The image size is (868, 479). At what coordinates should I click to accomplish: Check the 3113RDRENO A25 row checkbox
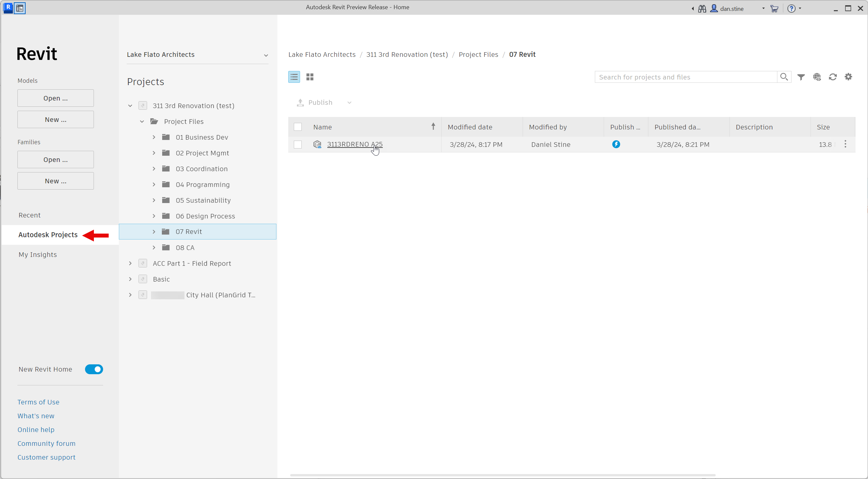pyautogui.click(x=297, y=144)
